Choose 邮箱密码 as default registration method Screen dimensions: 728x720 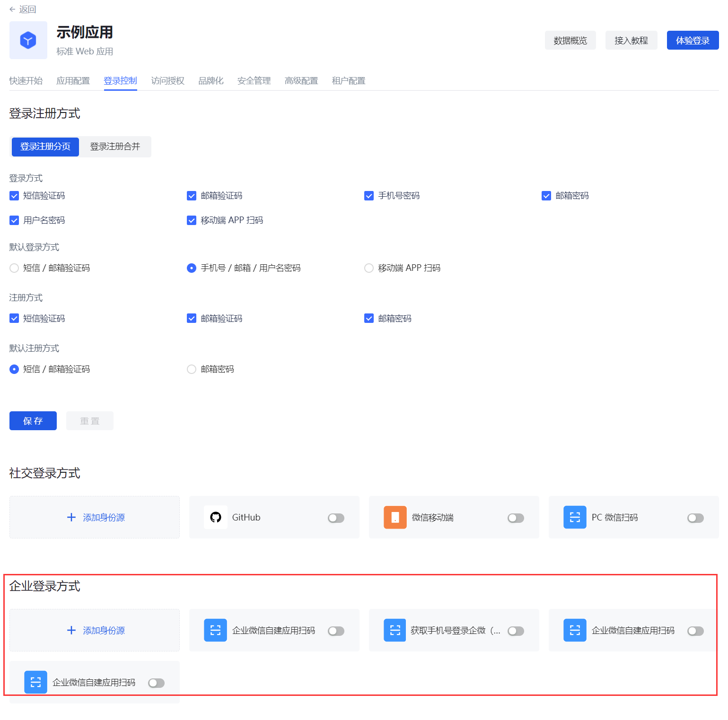[x=192, y=369]
